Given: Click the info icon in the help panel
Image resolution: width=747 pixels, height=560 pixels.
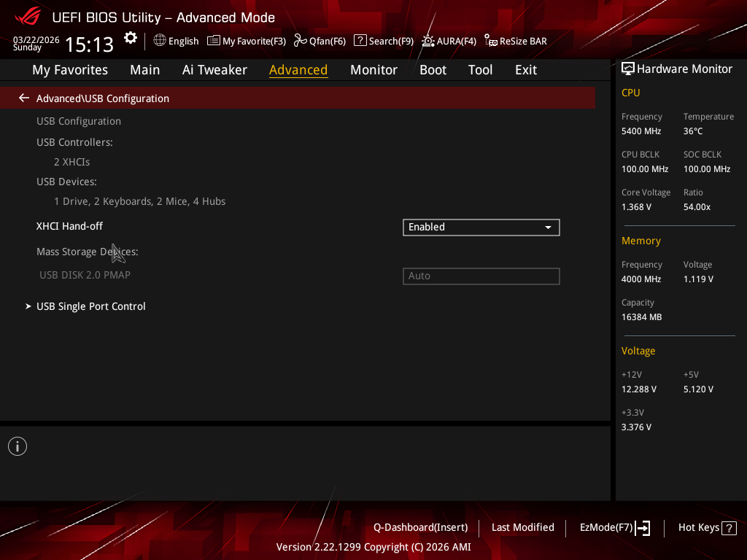Looking at the screenshot, I should [18, 446].
